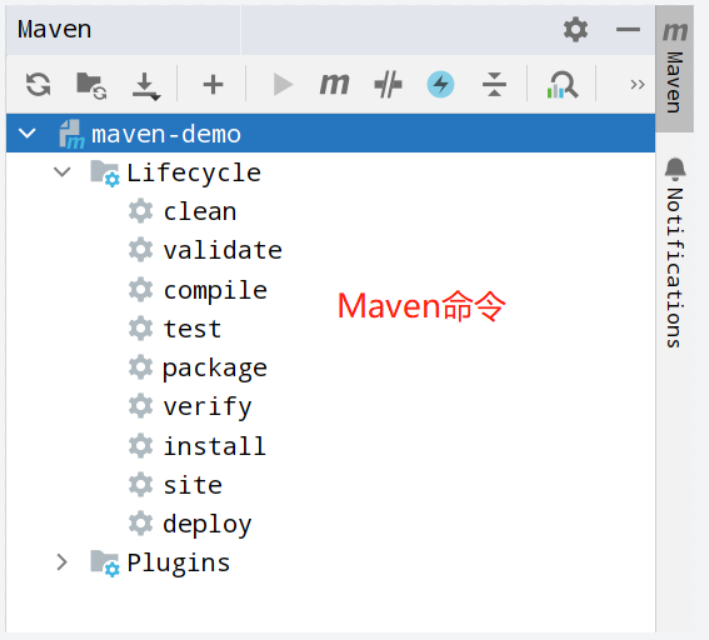Select the Lifecycle tree node

[x=194, y=173]
